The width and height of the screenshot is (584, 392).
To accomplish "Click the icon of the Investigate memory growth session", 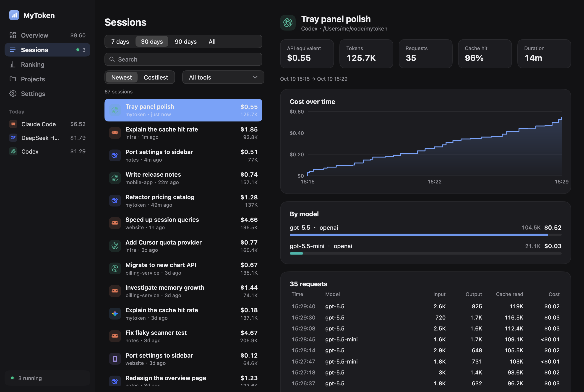I will [x=115, y=291].
